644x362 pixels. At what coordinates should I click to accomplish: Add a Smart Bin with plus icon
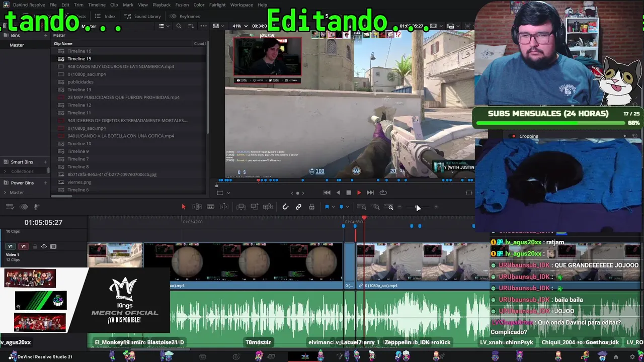[x=46, y=162]
